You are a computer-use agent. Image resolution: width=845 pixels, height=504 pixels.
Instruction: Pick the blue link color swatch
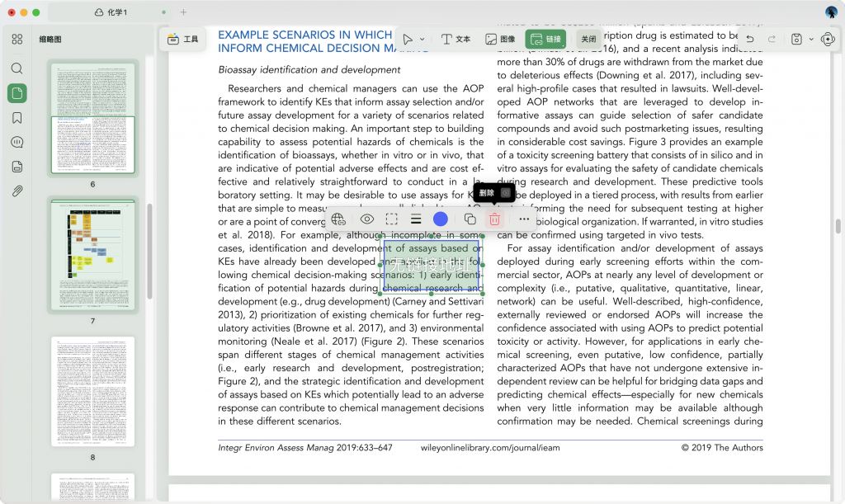[x=441, y=219]
